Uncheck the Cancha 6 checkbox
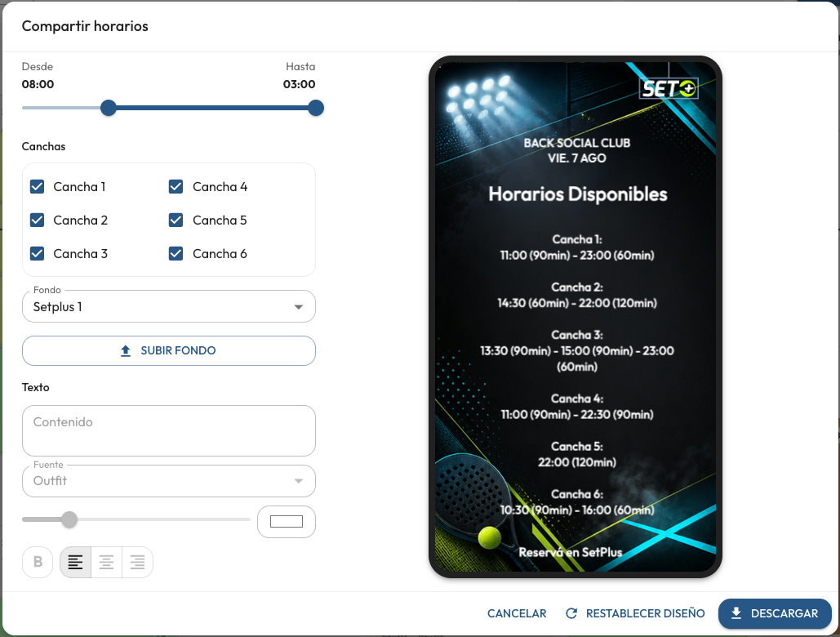The width and height of the screenshot is (840, 637). pos(176,253)
